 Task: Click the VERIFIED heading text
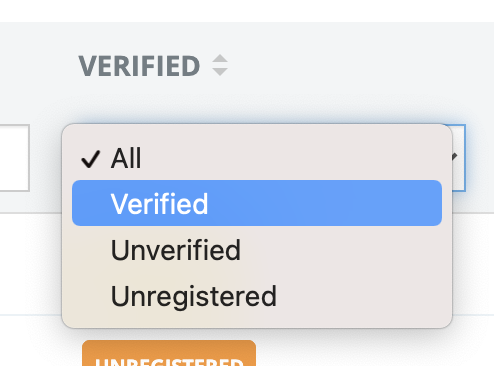point(139,66)
